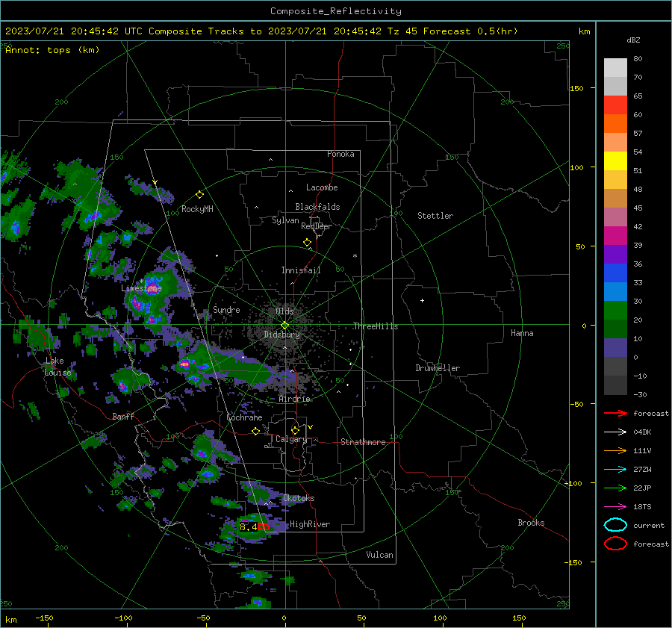Image resolution: width=672 pixels, height=628 pixels.
Task: Click the yellow diamond marker below Cochrane
Action: click(x=255, y=431)
